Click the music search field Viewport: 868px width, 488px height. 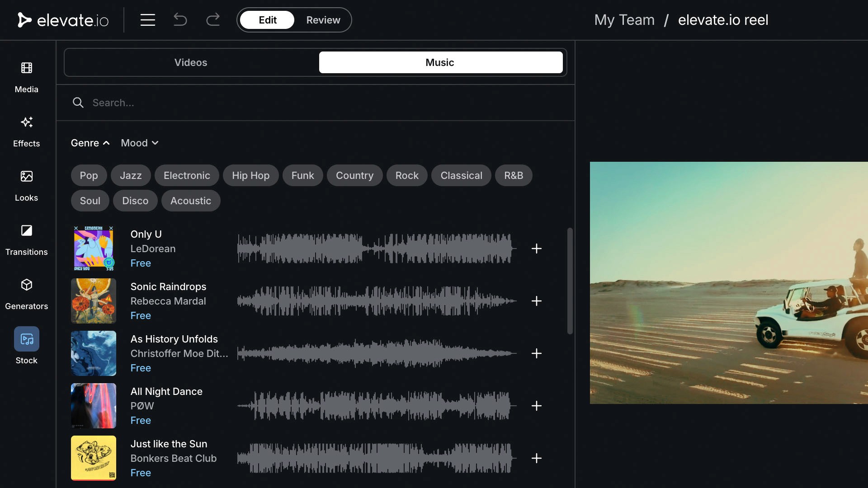tap(316, 103)
